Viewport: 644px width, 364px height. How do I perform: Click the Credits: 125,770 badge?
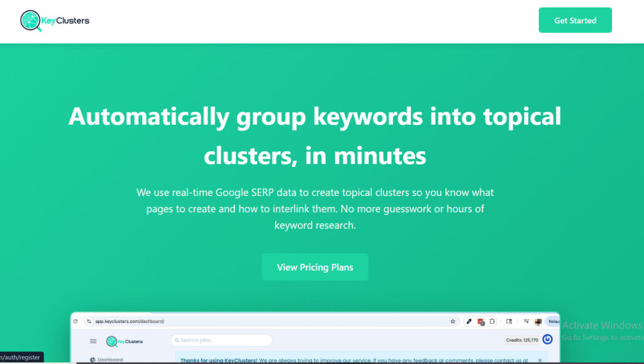click(522, 340)
